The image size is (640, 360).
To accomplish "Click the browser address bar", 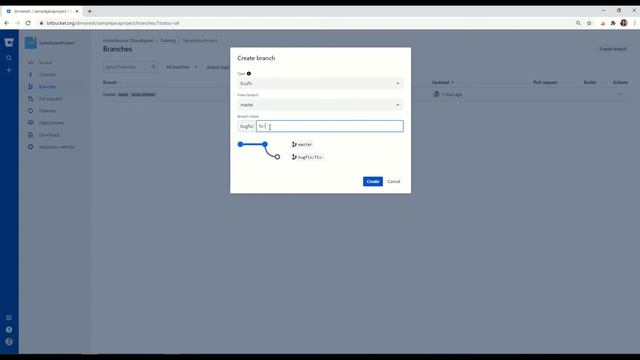I will [306, 23].
